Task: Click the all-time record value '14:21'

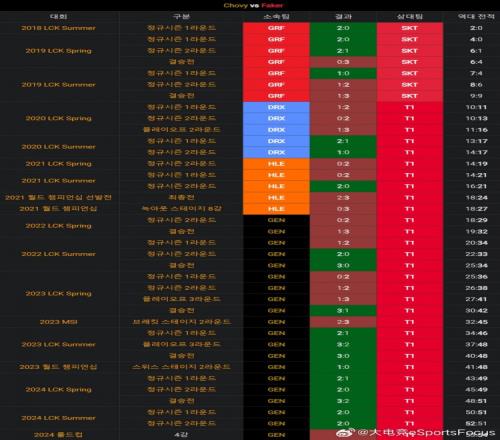Action: pos(476,175)
